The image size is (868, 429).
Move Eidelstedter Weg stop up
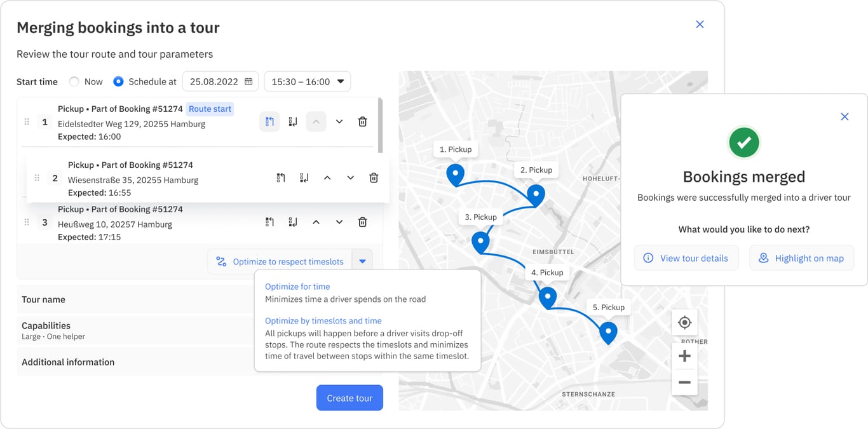point(316,121)
